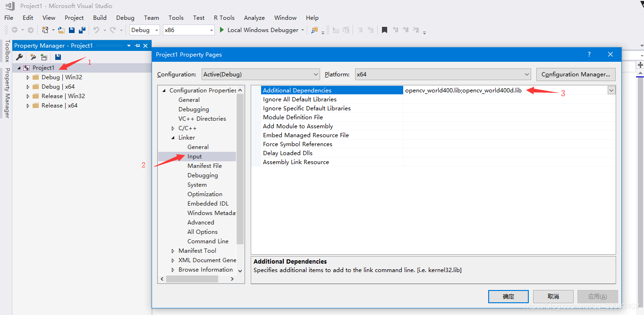
Task: Collapse the Project1 tree node
Action: pos(19,68)
